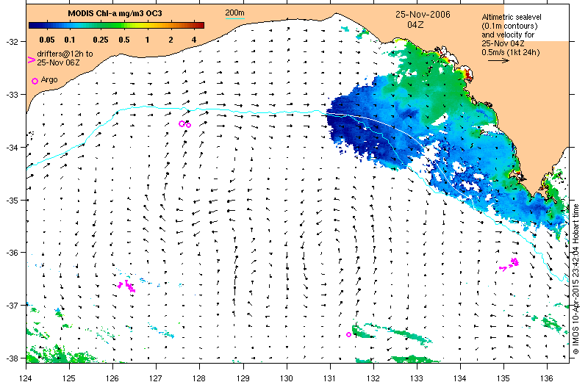Click the 134 longitude axis label

coord(460,378)
